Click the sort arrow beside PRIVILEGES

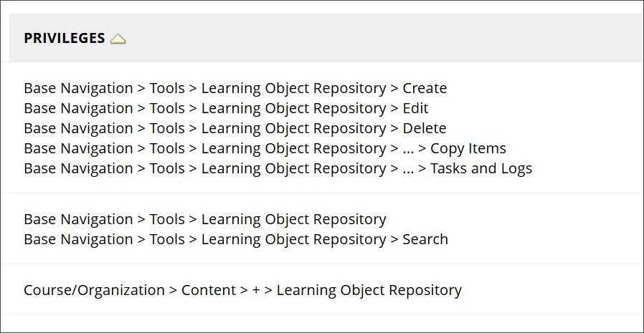[x=118, y=39]
